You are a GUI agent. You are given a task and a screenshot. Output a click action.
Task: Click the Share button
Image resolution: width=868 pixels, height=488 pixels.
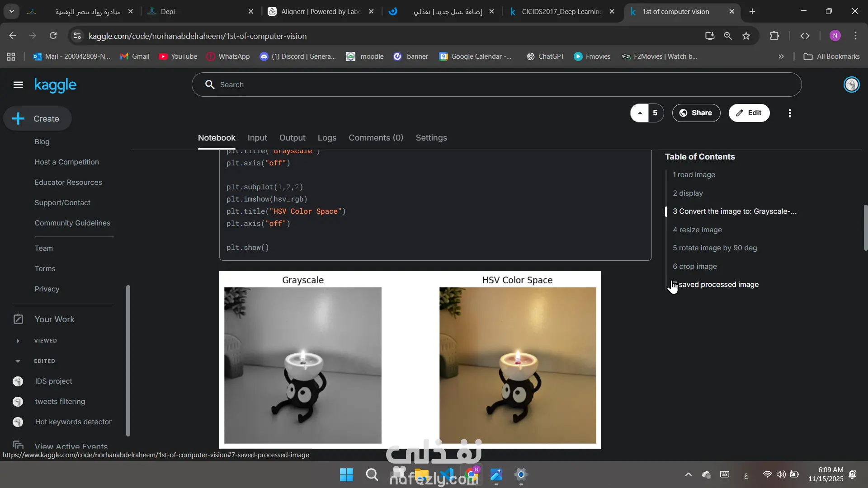696,113
